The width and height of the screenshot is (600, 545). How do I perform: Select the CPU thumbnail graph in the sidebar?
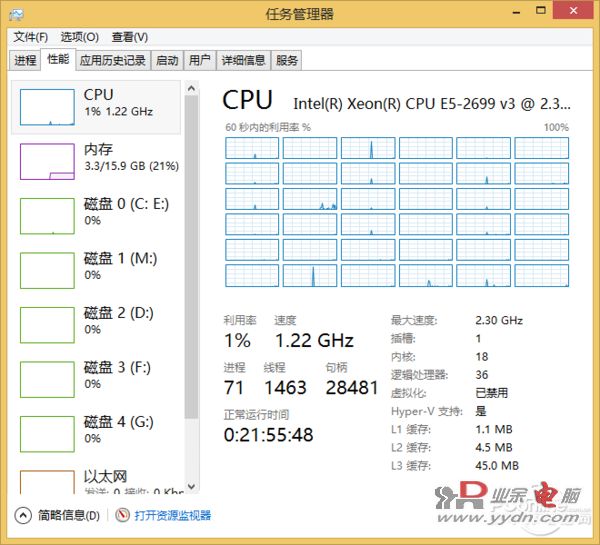tap(47, 107)
